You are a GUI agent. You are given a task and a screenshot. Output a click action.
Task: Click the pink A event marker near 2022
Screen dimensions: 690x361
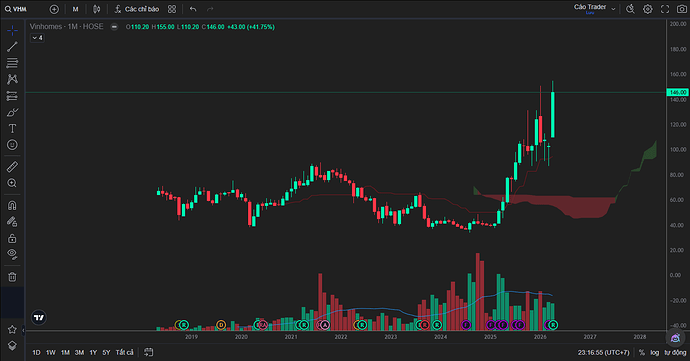[x=324, y=325]
